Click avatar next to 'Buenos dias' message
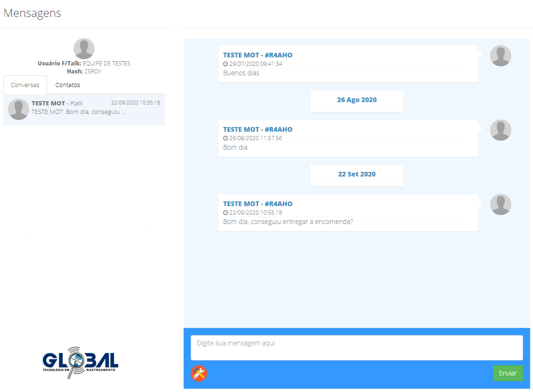This screenshot has width=533, height=392. coord(501,56)
